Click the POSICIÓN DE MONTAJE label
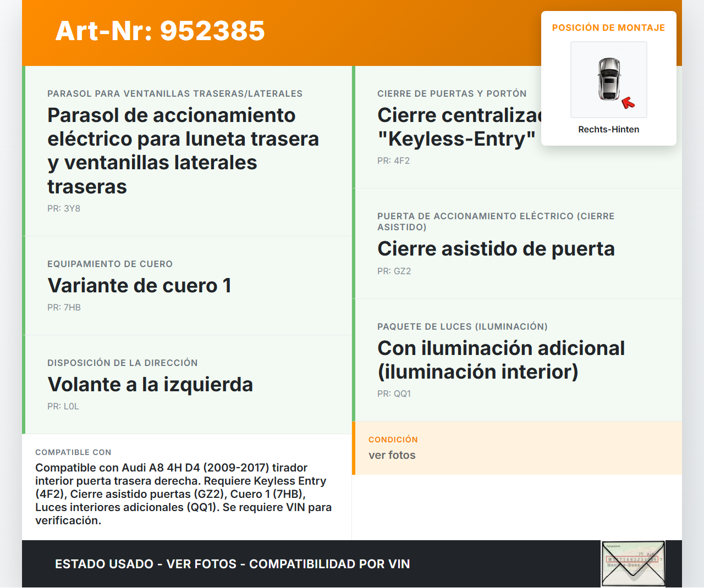 609,27
